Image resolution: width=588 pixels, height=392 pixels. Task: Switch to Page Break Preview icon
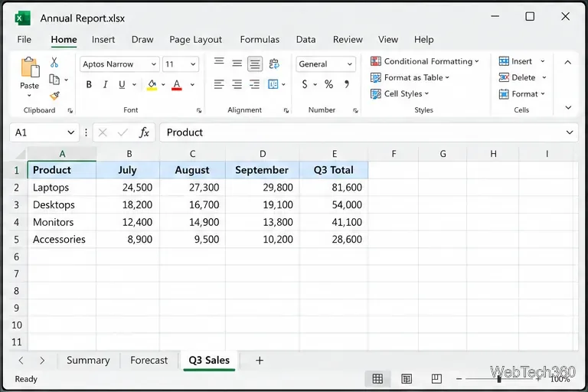coord(436,379)
